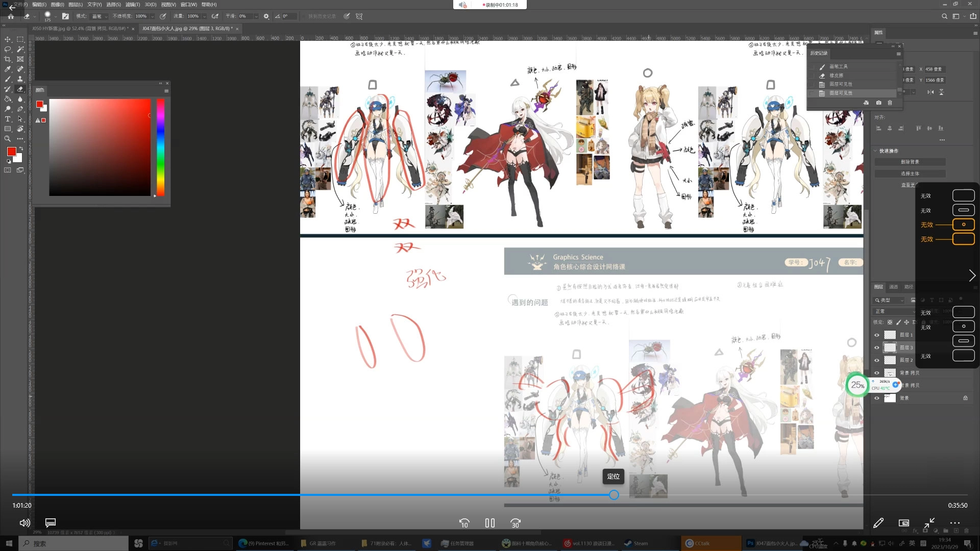Switch to the J050 HY新雷.jpg document tab

click(x=79, y=29)
